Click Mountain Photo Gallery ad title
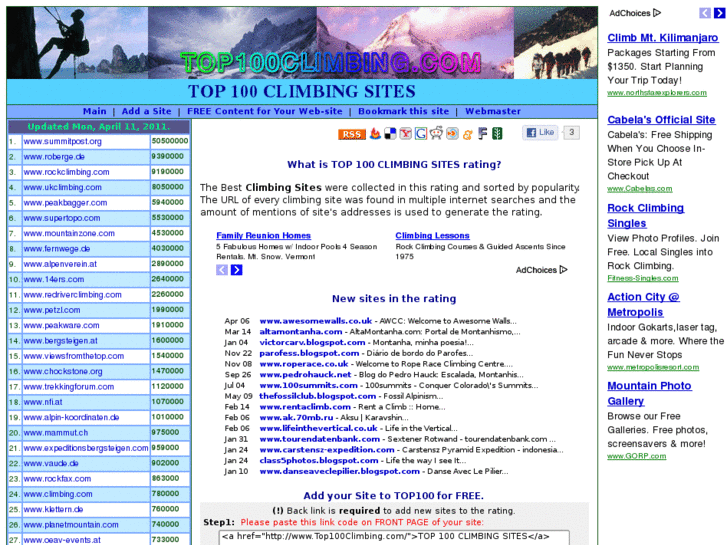Screen dimensions: 727x545 point(649,394)
